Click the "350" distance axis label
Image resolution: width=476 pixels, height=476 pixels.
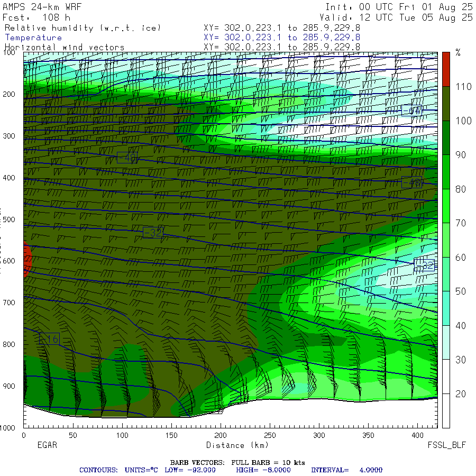coord(368,436)
